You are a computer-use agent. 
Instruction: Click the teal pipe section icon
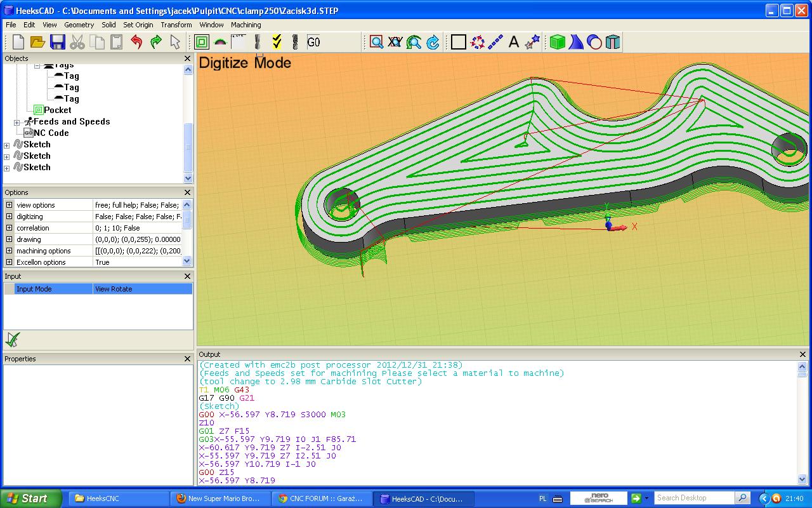[613, 42]
